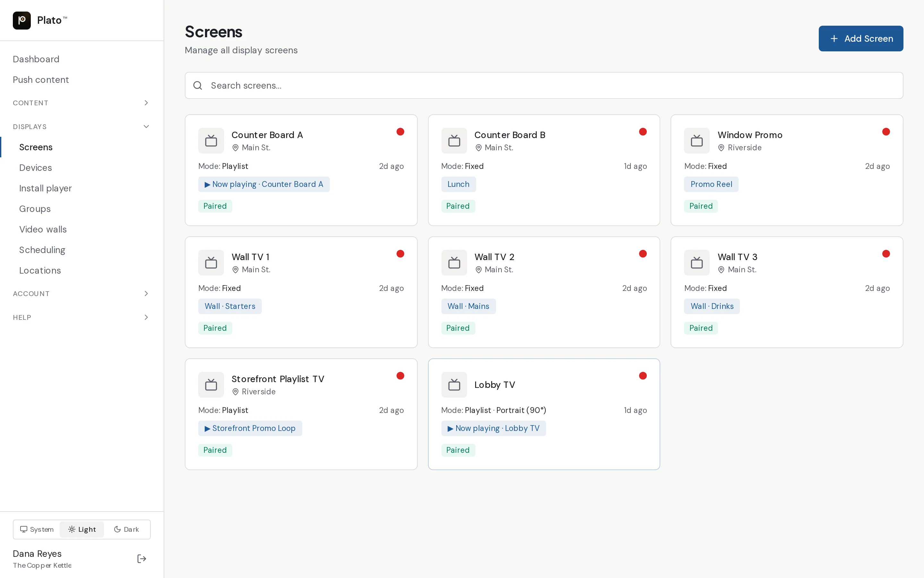Click the location pin next to Riverside on Window Promo

pyautogui.click(x=721, y=148)
